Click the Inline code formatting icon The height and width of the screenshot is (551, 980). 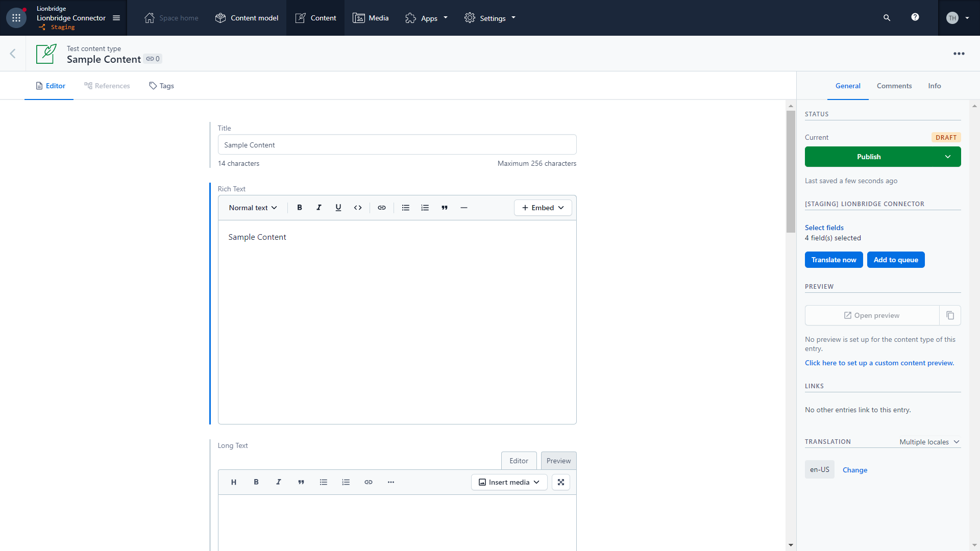pyautogui.click(x=358, y=207)
